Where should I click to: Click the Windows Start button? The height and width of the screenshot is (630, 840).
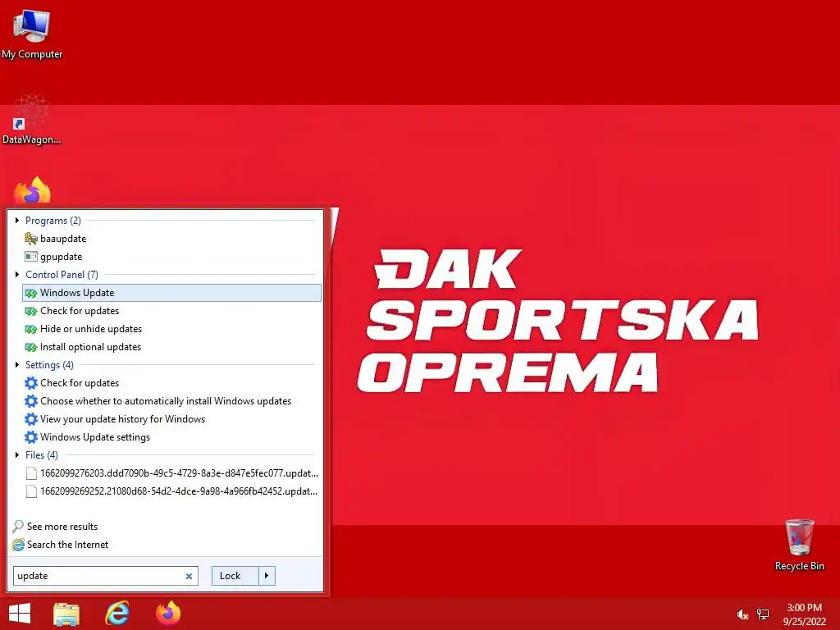tap(20, 614)
